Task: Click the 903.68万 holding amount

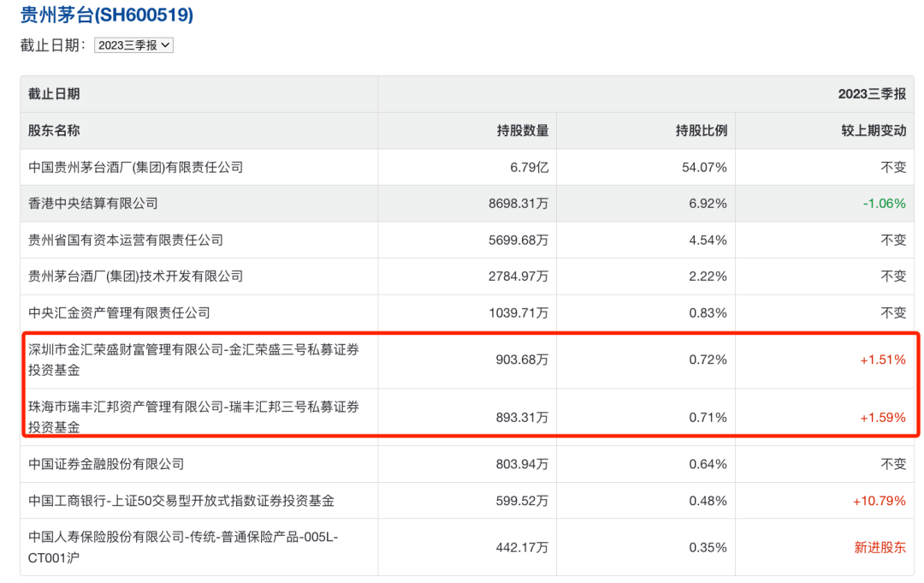Action: click(522, 360)
